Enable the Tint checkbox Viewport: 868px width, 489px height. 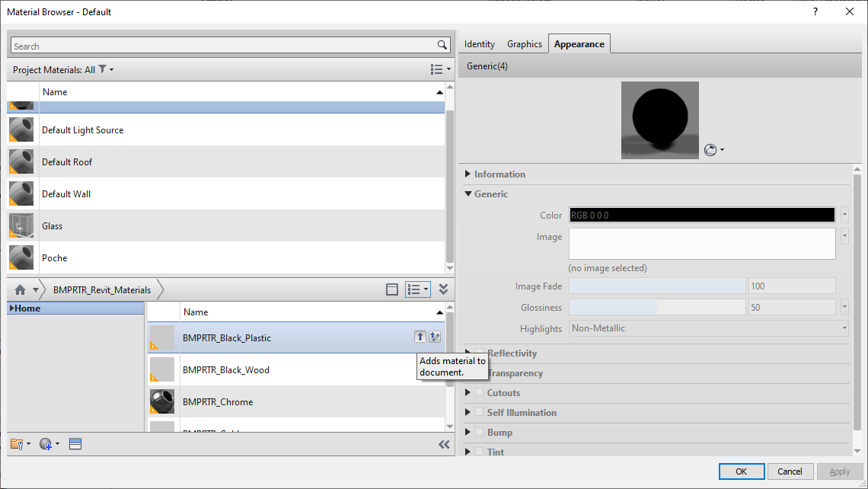[x=480, y=452]
